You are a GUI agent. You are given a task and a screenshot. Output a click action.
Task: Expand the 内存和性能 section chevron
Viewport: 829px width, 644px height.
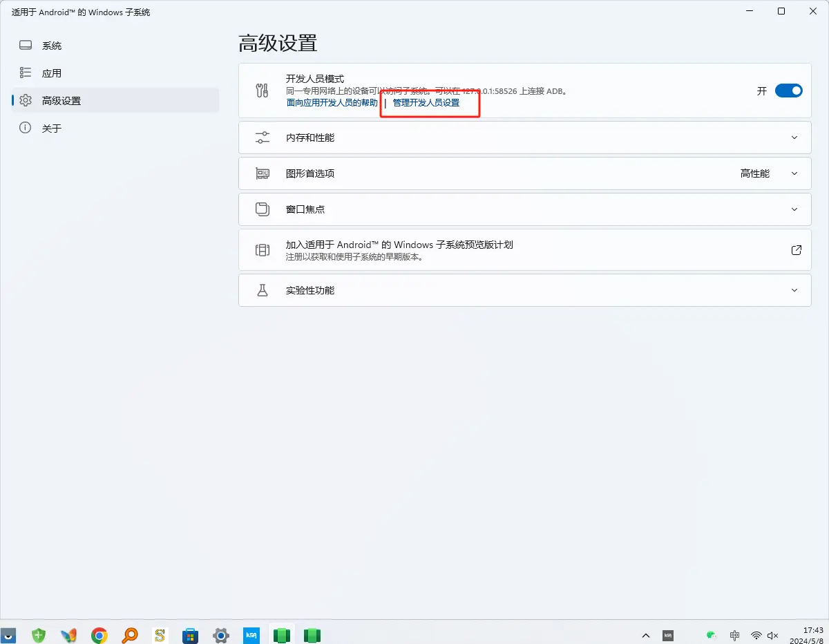pos(794,138)
